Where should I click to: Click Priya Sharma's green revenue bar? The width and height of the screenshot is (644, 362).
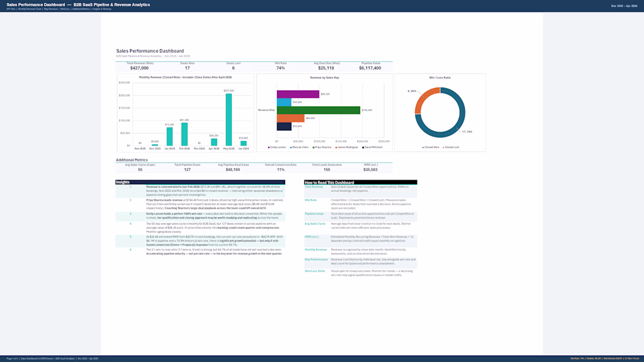(x=318, y=110)
